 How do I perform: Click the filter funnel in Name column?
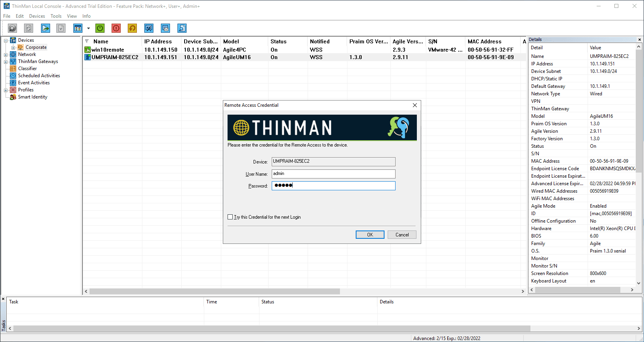pos(87,41)
